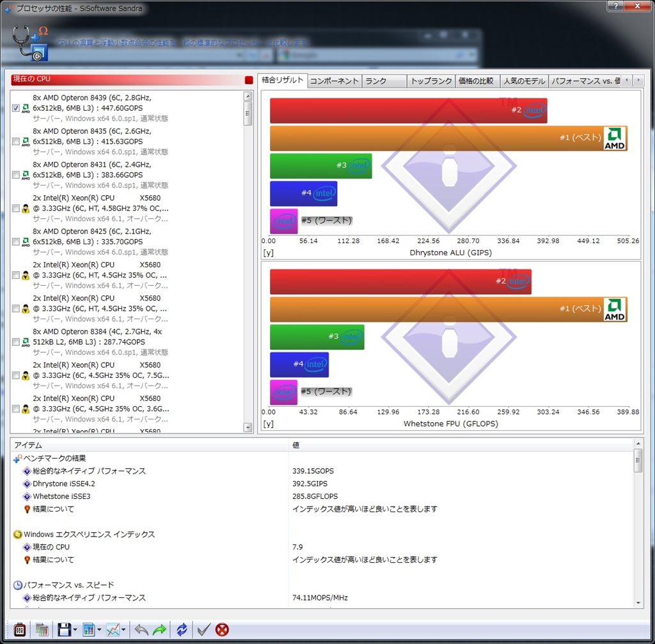Click the 値 column header
Viewport: 655px width, 644px height.
click(461, 445)
